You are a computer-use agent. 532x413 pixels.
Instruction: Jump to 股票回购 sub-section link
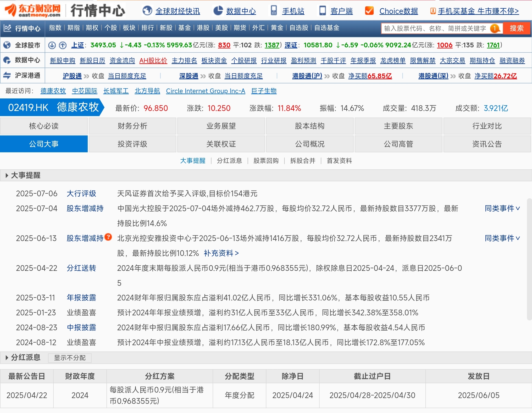pos(266,160)
